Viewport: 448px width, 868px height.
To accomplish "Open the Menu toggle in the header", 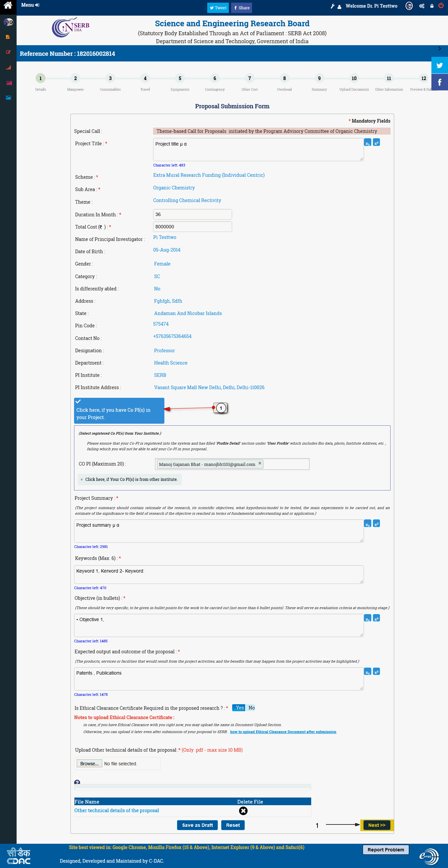I will pyautogui.click(x=30, y=5).
